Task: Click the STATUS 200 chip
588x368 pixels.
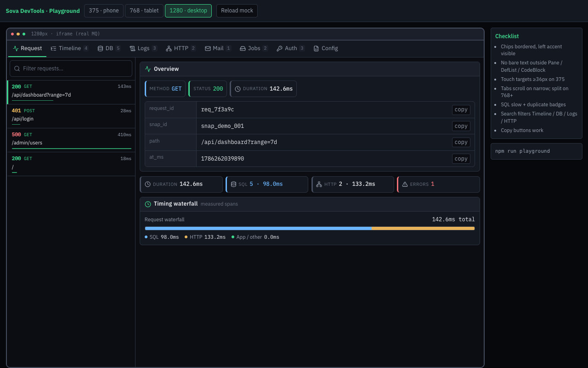Action: [208, 89]
